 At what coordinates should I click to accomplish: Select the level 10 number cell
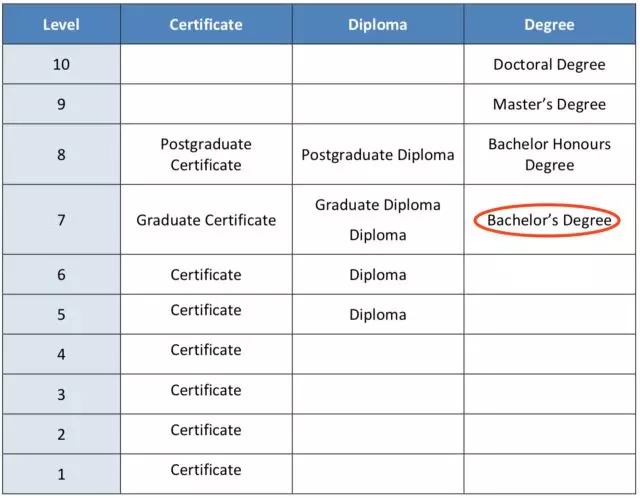(x=61, y=65)
